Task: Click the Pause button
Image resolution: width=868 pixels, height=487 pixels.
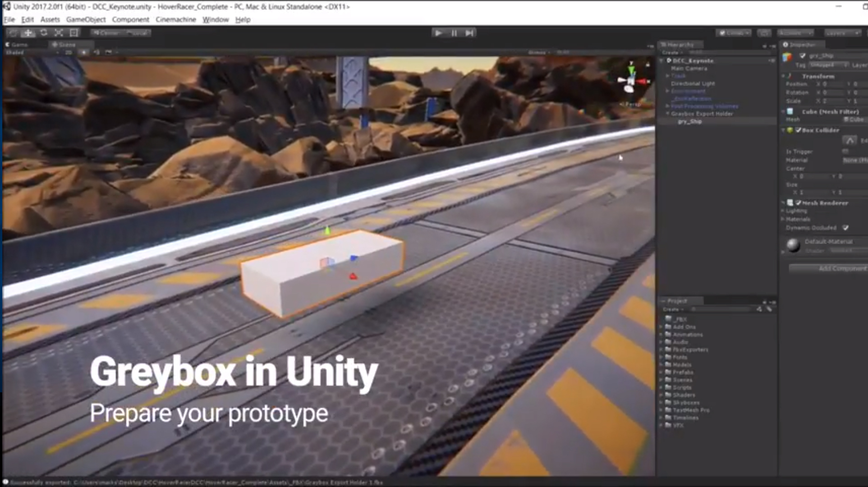Action: 454,33
